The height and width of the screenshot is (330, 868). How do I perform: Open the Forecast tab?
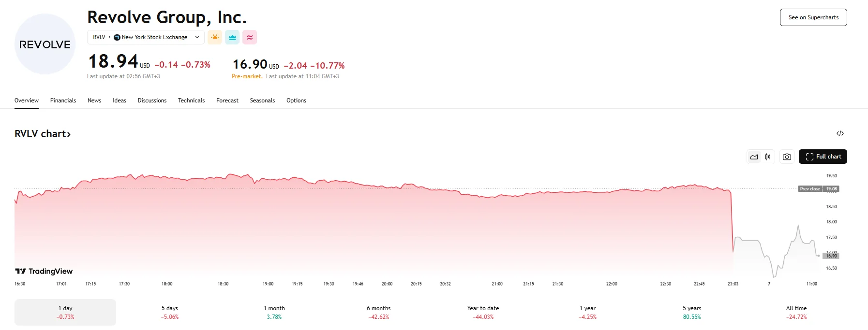coord(227,100)
